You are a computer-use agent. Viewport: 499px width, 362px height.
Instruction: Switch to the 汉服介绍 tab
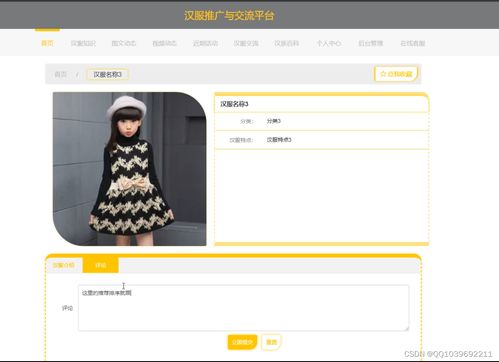[x=64, y=265]
